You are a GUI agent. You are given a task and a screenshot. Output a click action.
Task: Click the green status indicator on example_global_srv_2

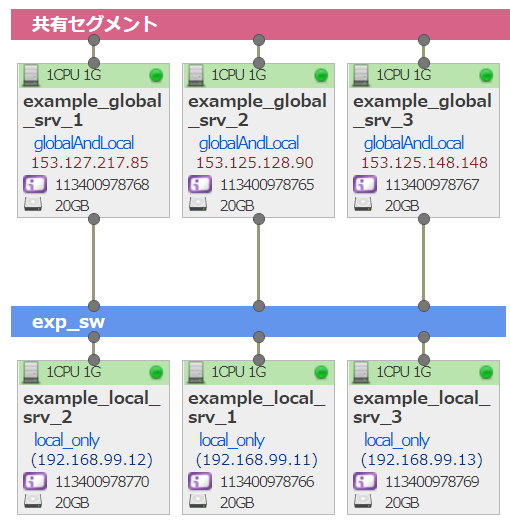tap(321, 75)
